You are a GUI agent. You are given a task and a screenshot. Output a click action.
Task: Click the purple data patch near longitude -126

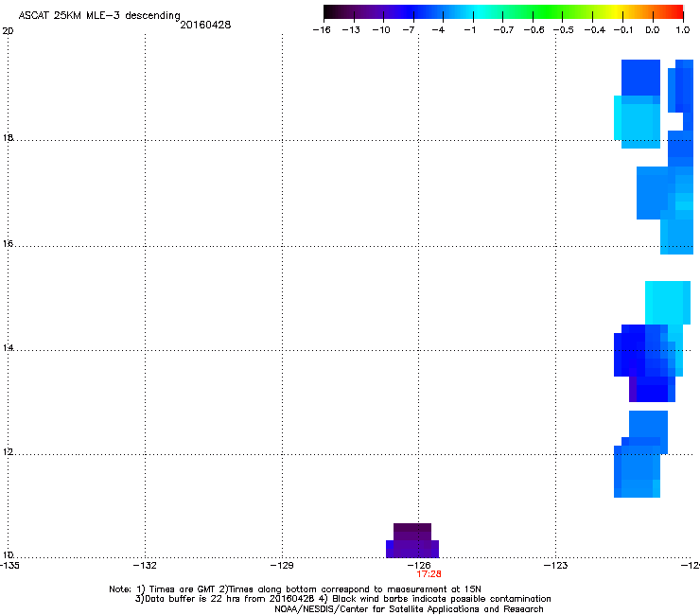tap(412, 540)
